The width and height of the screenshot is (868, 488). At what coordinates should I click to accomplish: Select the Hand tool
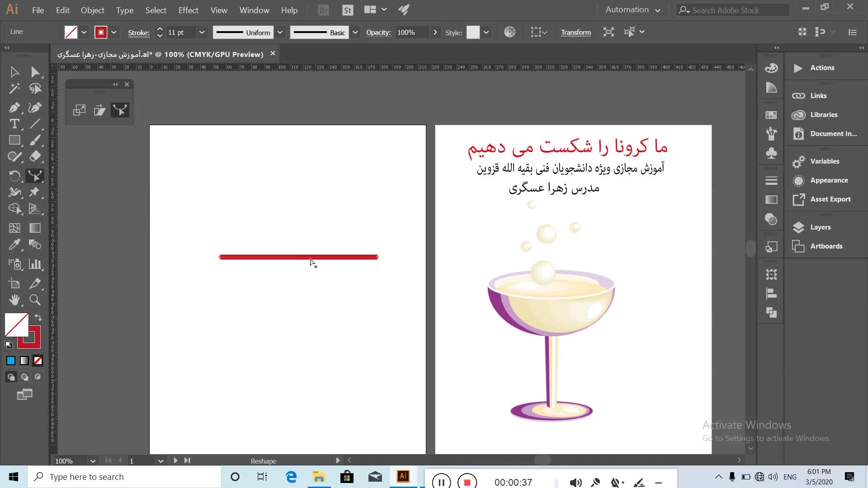click(14, 300)
